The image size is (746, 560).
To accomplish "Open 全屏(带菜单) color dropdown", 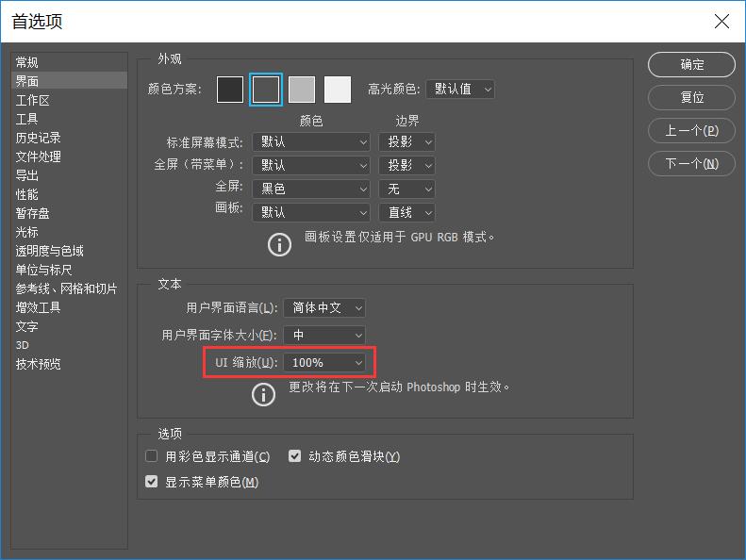I will [311, 165].
